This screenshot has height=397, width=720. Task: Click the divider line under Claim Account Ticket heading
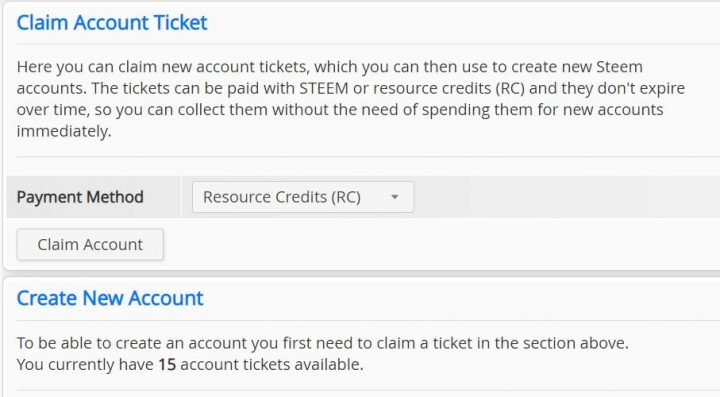[x=368, y=44]
